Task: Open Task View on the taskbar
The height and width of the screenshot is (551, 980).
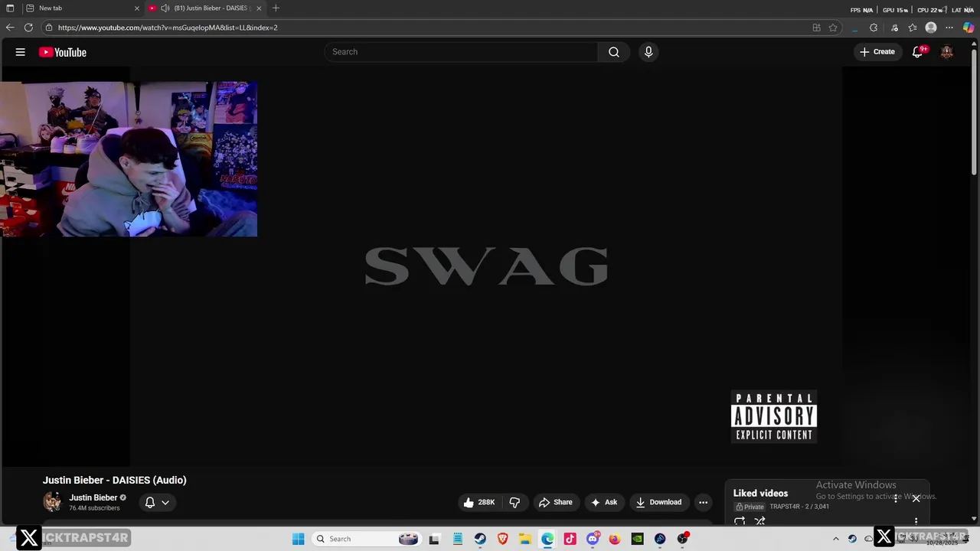Action: click(x=434, y=539)
